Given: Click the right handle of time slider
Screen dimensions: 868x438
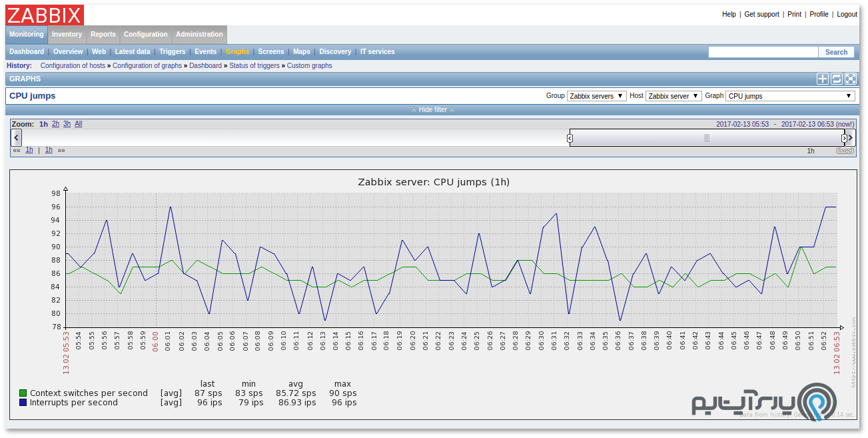Looking at the screenshot, I should pyautogui.click(x=844, y=138).
